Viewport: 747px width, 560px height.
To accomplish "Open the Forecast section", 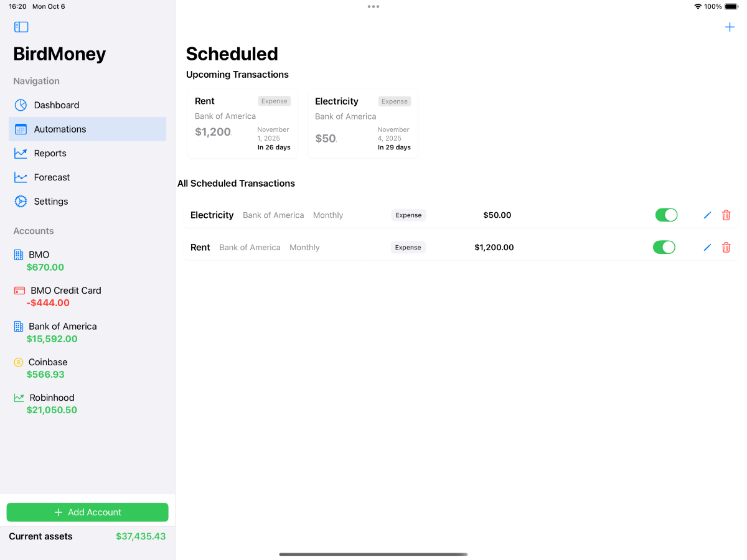I will [x=52, y=177].
